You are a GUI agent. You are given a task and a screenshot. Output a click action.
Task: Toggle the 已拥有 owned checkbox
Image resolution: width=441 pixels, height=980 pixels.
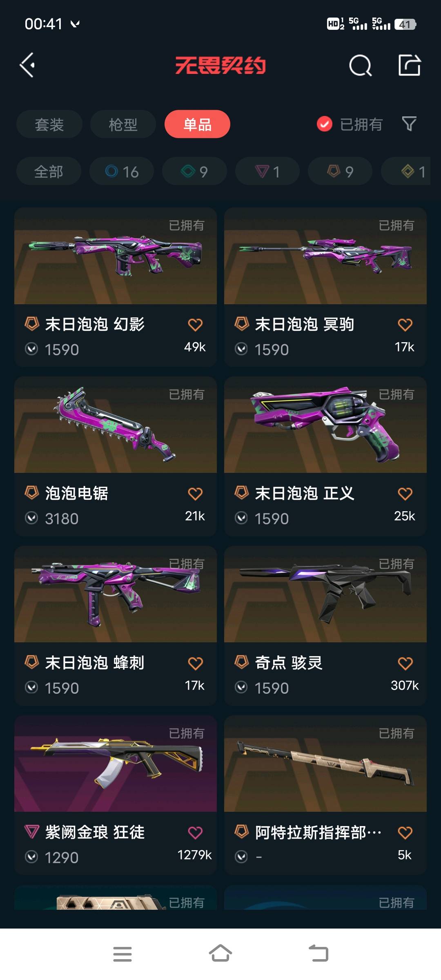[325, 124]
